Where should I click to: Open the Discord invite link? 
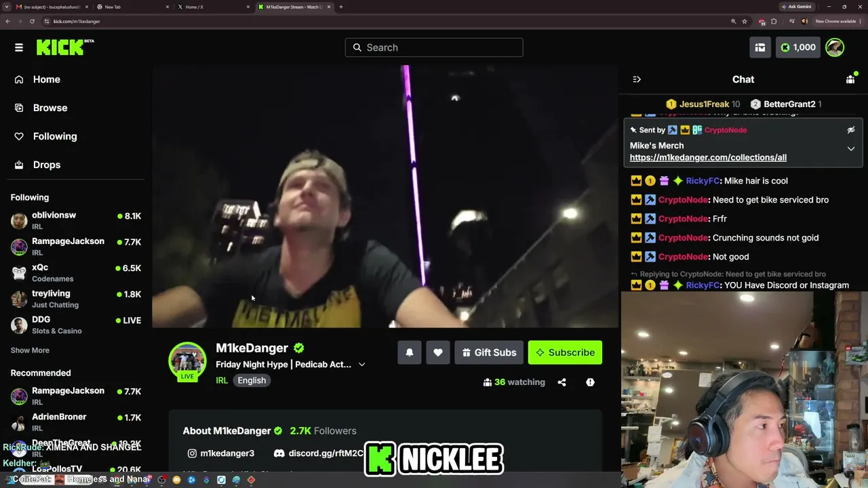pyautogui.click(x=319, y=453)
